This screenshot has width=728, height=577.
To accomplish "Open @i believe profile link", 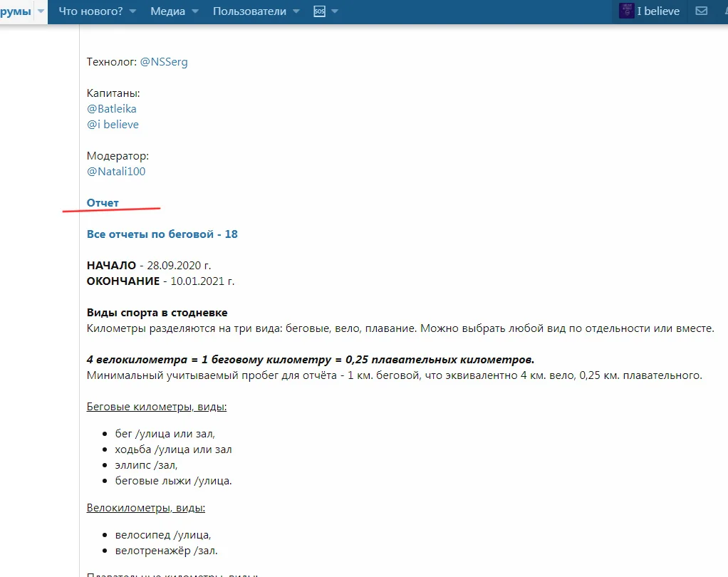I will pos(113,125).
